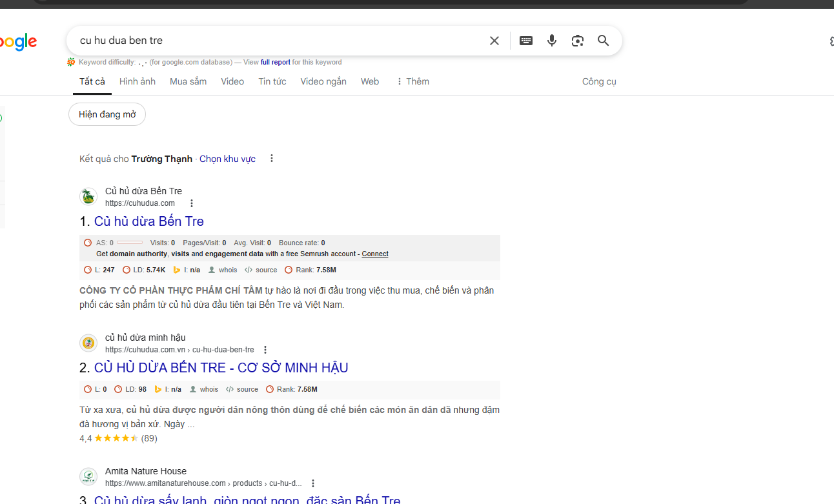834x504 pixels.
Task: Open more options for cuhudua.com.vn result
Action: (265, 350)
